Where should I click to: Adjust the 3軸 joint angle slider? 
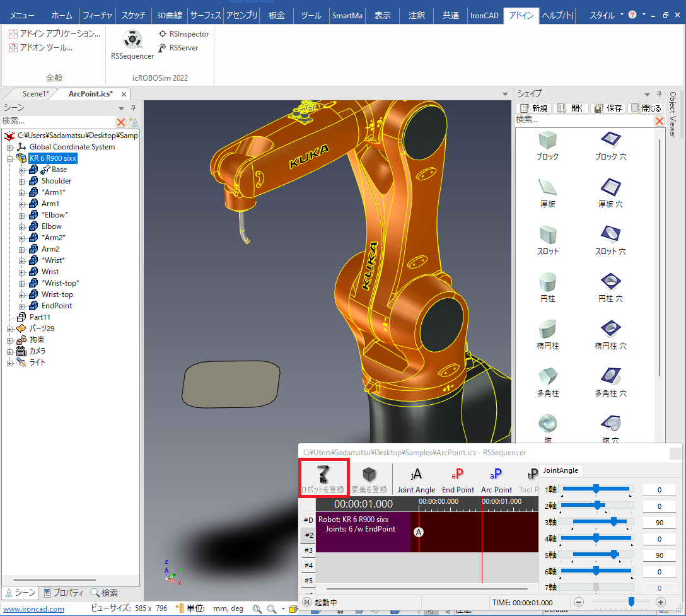[613, 521]
